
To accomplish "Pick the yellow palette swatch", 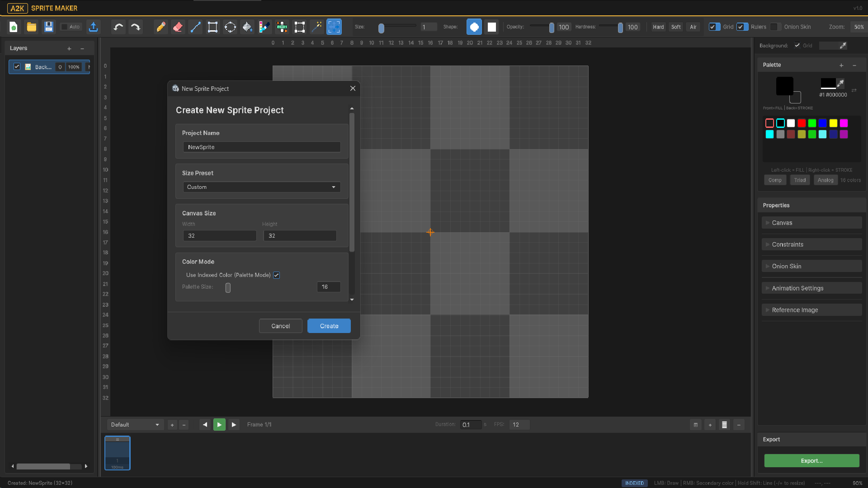I will pos(833,123).
